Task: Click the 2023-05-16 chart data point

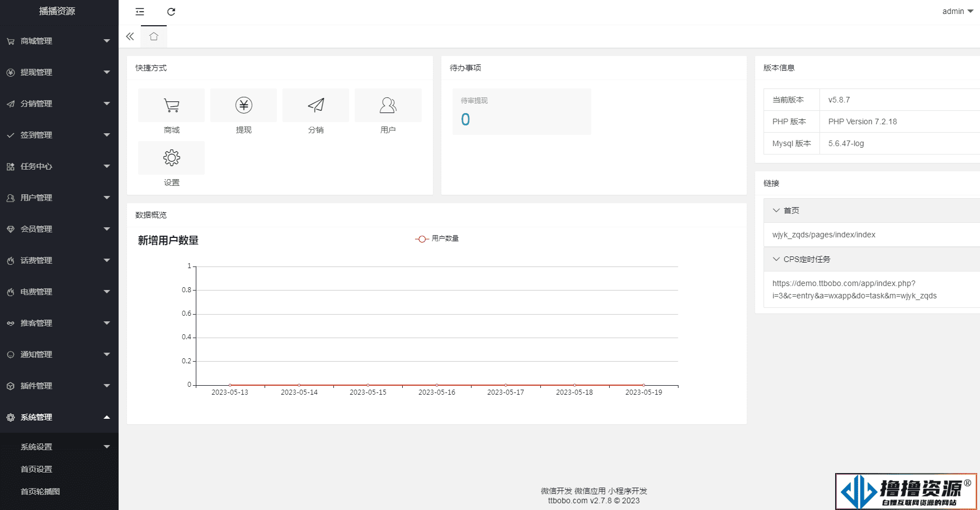Action: click(437, 385)
